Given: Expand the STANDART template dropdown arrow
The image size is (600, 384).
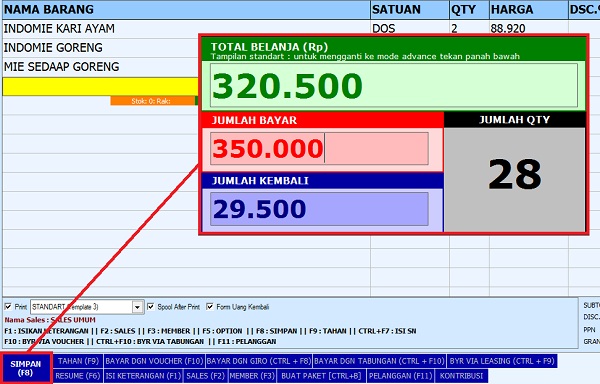Looking at the screenshot, I should pos(137,307).
